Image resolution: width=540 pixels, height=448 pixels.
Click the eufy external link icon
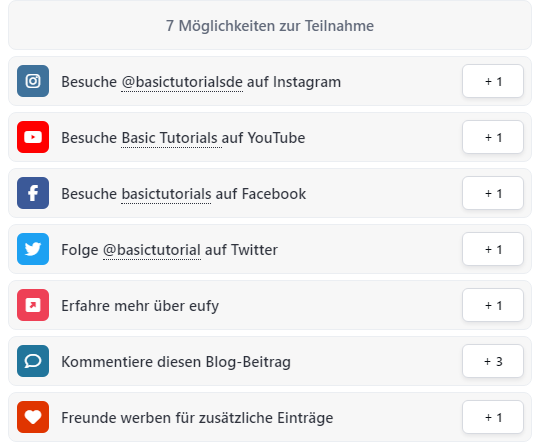click(33, 305)
